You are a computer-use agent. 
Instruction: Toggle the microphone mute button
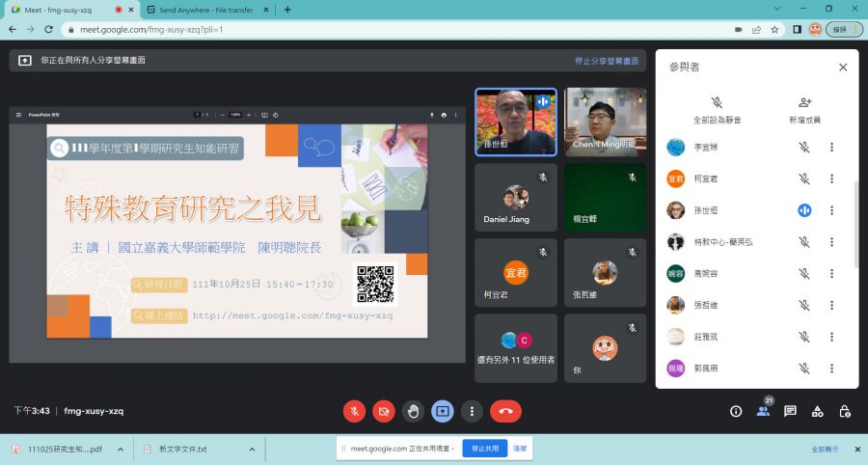[x=354, y=411]
